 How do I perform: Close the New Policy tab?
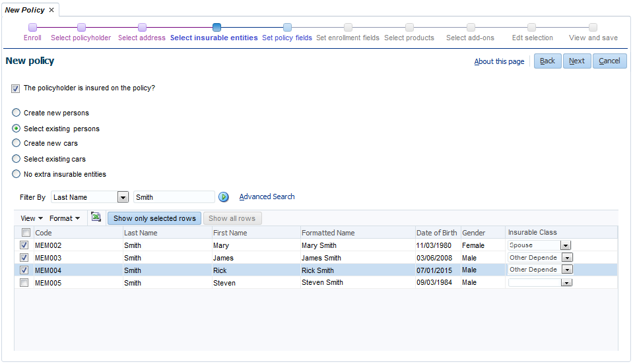51,10
